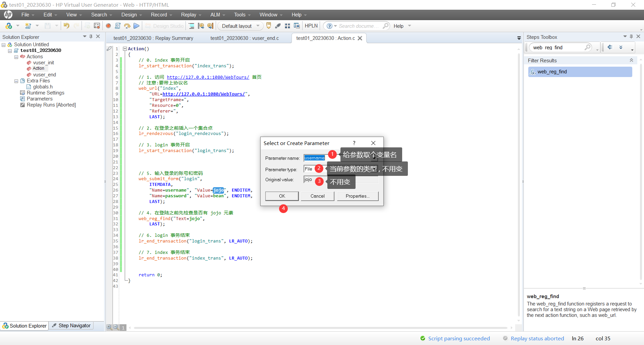Screen dimensions: 644x345
Task: Toggle auto-hide pin on Steps Toolbox
Action: tap(631, 37)
